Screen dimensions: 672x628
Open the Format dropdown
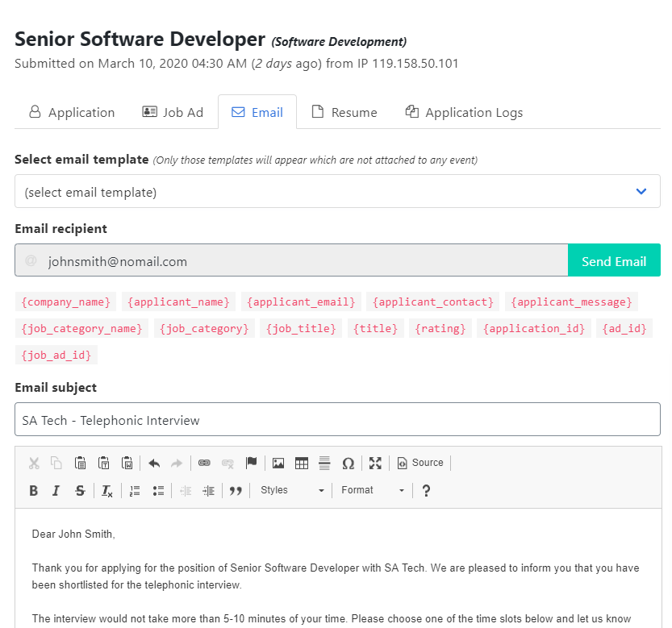point(372,490)
